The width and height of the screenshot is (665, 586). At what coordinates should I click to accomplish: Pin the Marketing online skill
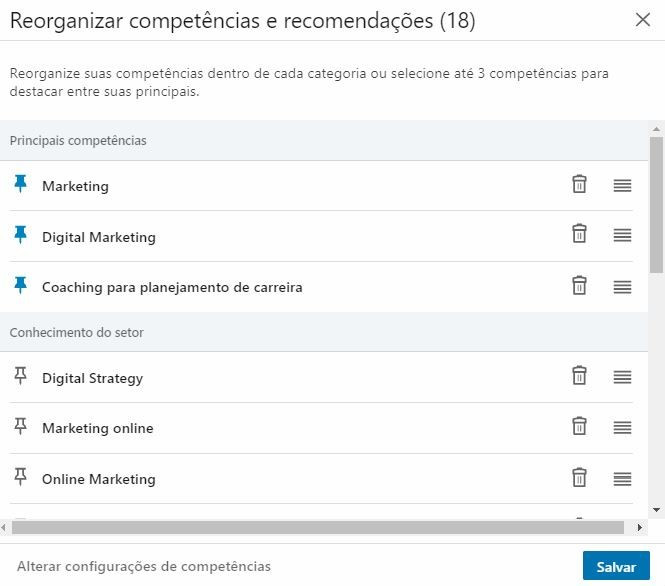coord(20,426)
